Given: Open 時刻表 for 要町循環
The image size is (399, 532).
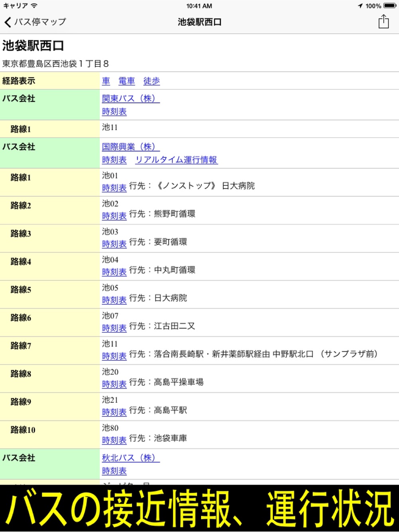Looking at the screenshot, I should (x=114, y=244).
